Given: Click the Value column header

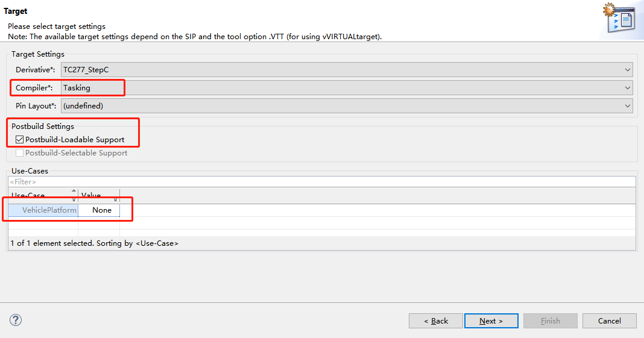Looking at the screenshot, I should [99, 195].
